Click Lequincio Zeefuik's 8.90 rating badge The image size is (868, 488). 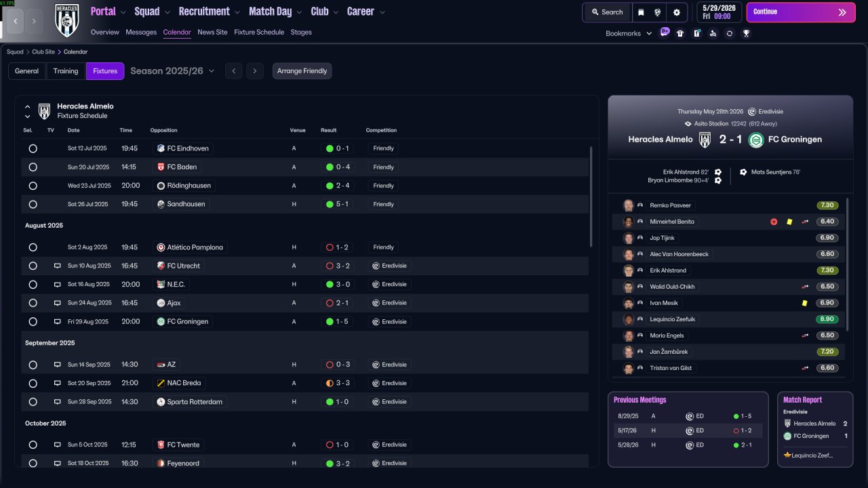click(827, 319)
